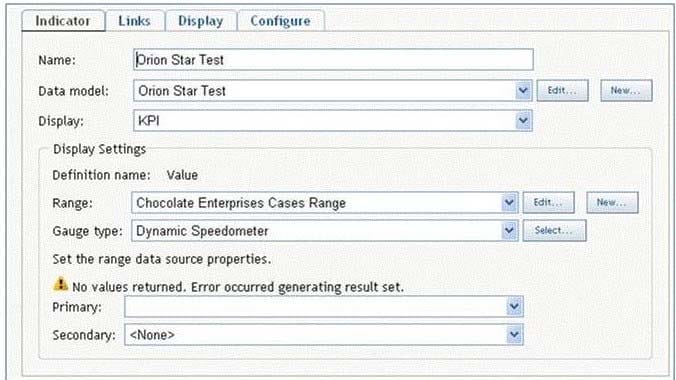Screen dimensions: 676x380
Task: Open the Data model dropdown arrow
Action: point(523,91)
